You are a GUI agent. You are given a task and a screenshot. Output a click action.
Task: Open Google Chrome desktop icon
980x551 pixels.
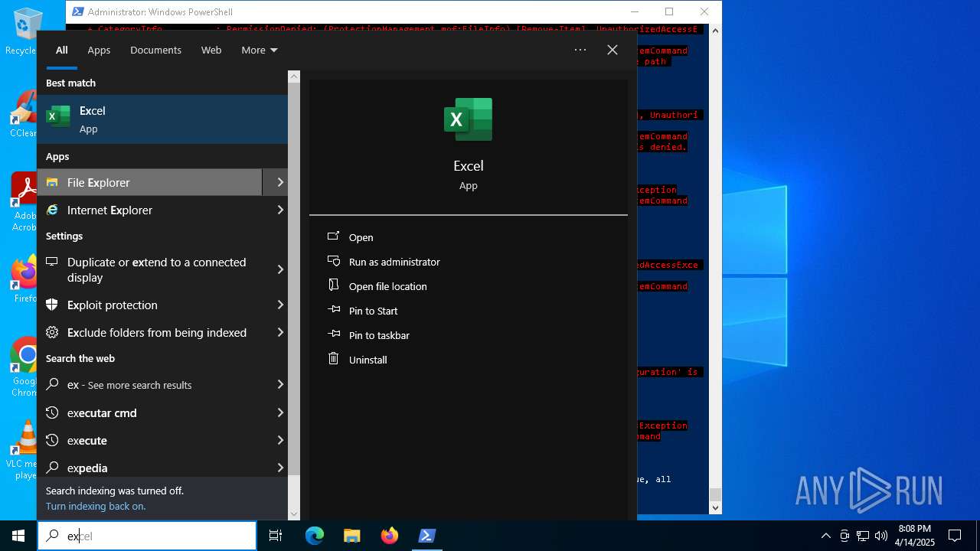click(x=26, y=367)
